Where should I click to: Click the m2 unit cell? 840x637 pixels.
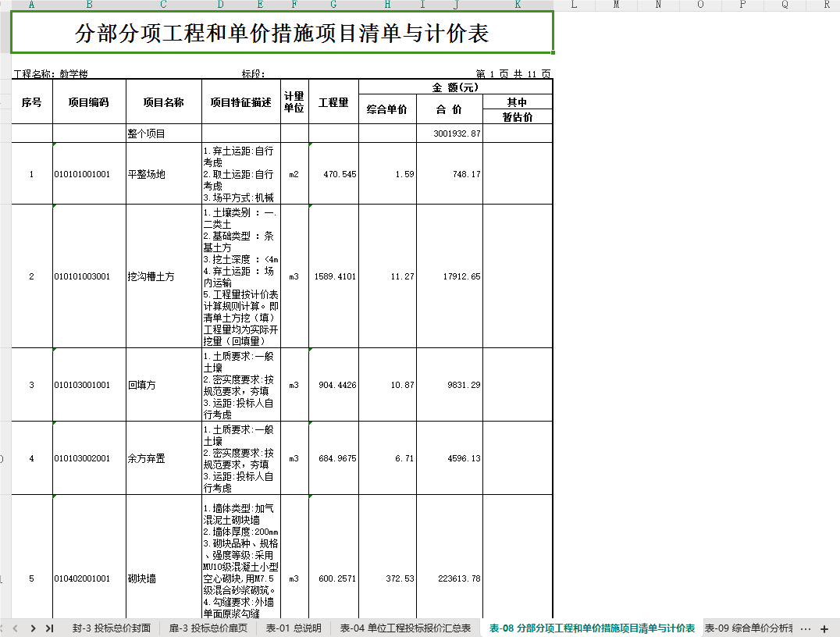[294, 174]
